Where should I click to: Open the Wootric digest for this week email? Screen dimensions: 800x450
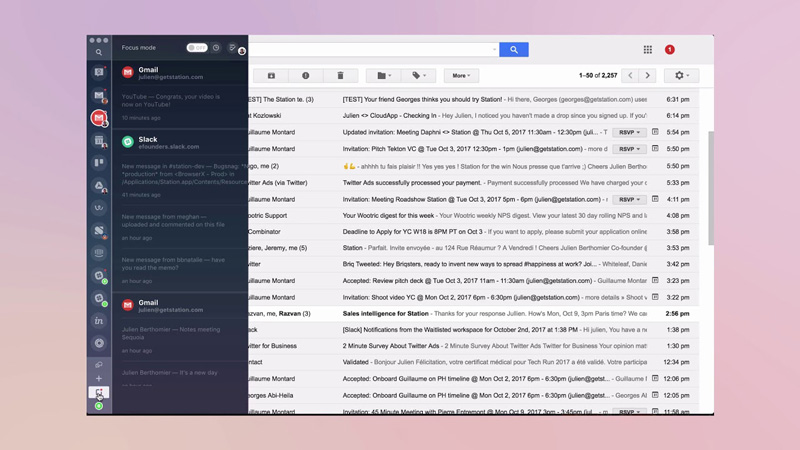pyautogui.click(x=473, y=215)
